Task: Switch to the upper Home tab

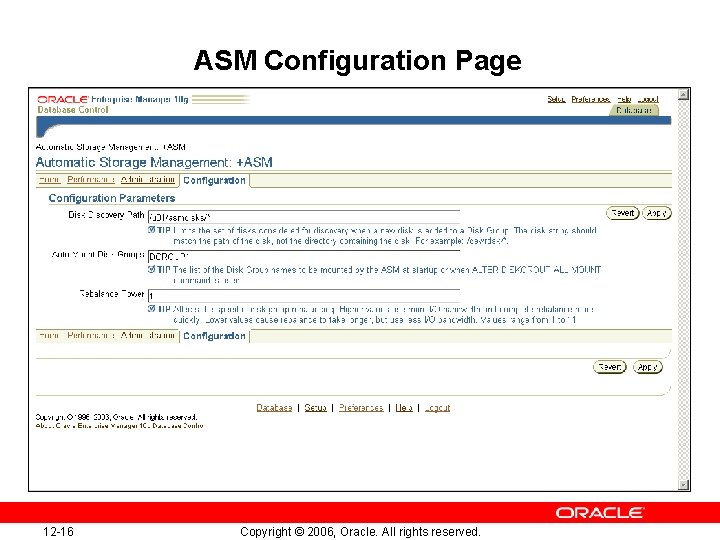Action: pyautogui.click(x=49, y=180)
